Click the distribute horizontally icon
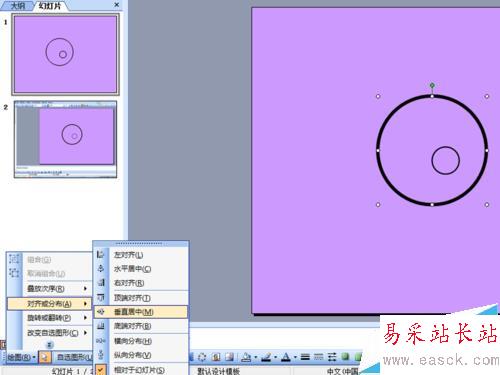 pyautogui.click(x=101, y=341)
